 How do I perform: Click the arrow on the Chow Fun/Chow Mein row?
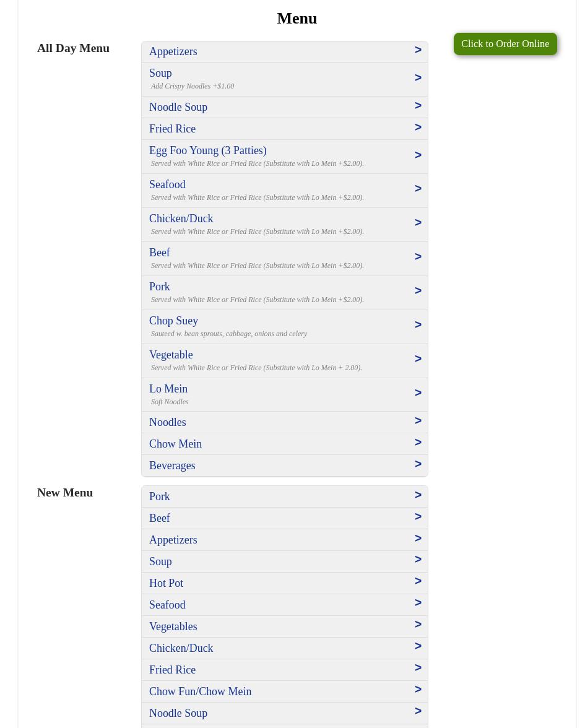418,690
